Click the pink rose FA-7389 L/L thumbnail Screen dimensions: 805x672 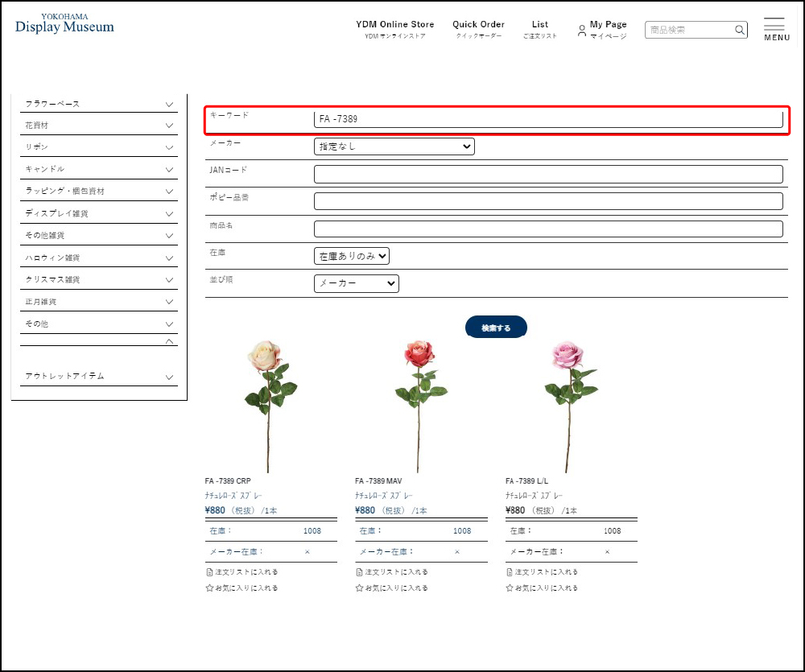pyautogui.click(x=568, y=402)
